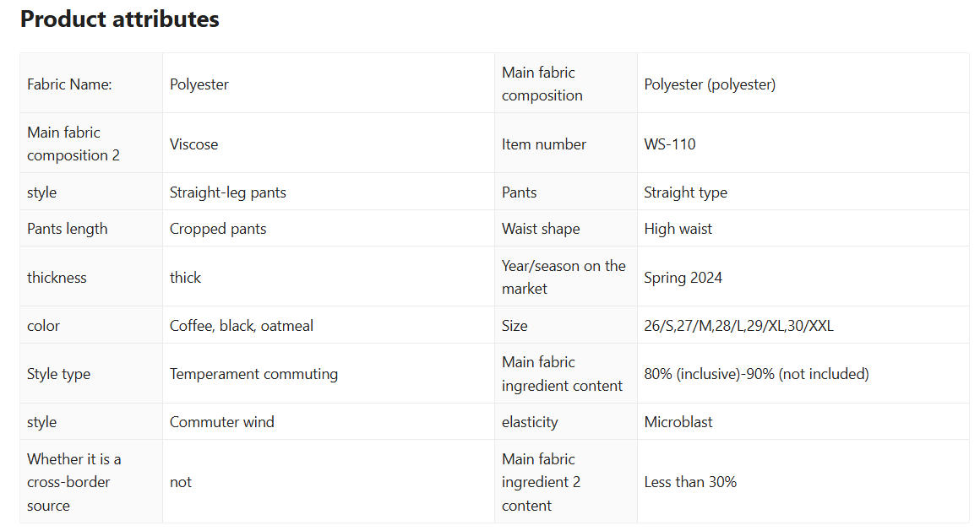980x531 pixels.
Task: Click the "Pants length" label
Action: coord(67,229)
